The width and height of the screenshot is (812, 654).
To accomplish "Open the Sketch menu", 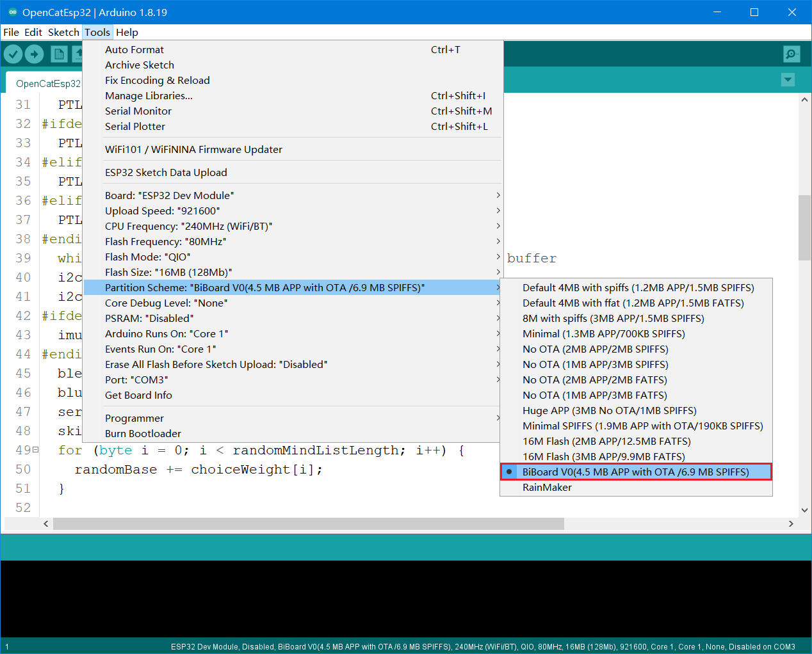I will [x=63, y=32].
